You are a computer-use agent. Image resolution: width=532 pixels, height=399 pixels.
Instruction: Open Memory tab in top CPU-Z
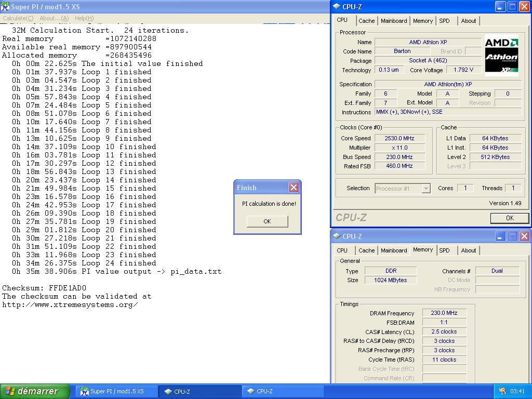click(x=423, y=21)
